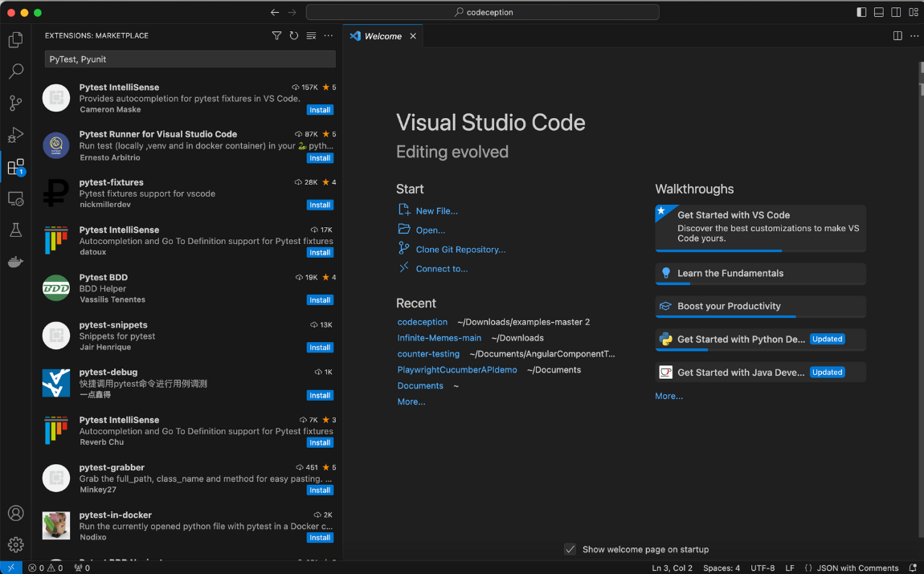Open the Search view
This screenshot has width=924, height=574.
15,71
